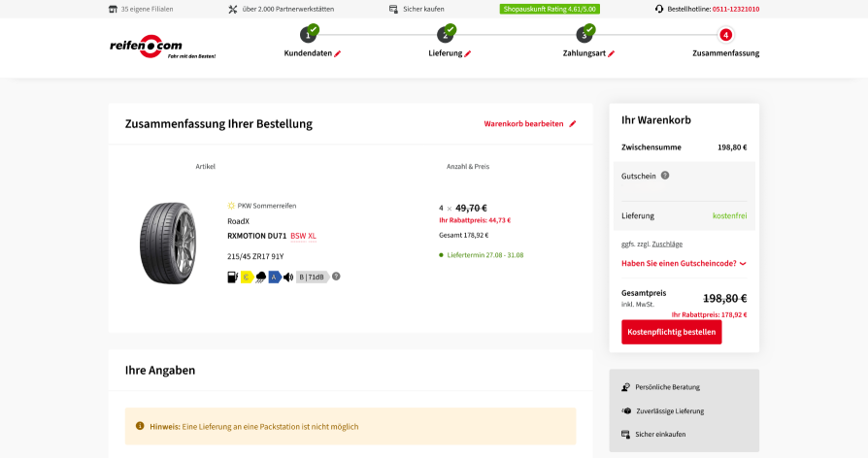Click the tools icon beside Partnerwerkstätten

pos(232,9)
